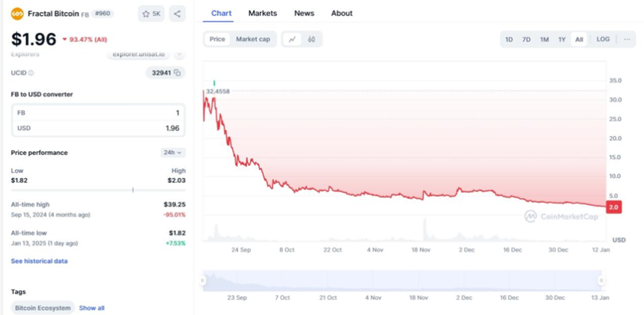Open chart more options ellipsis
Viewport: 644px width, 315px height.
[627, 40]
